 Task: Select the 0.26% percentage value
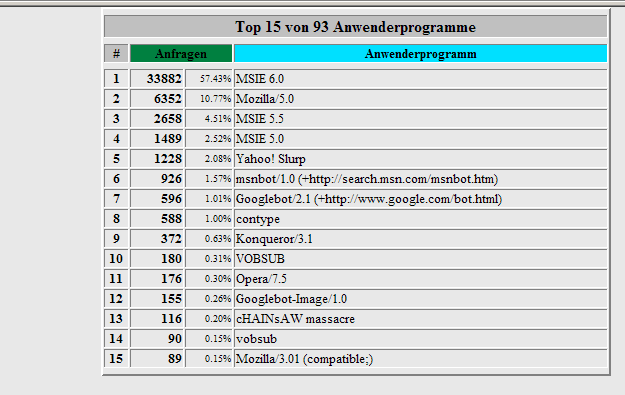tap(218, 299)
